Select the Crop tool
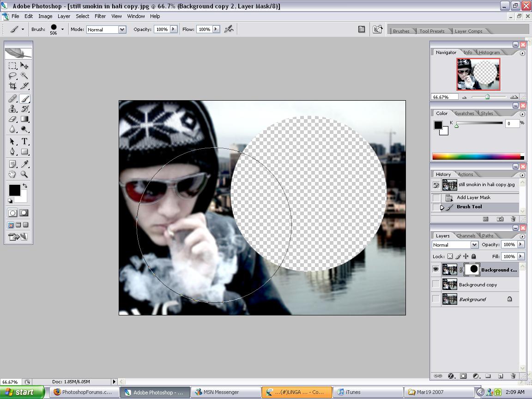The height and width of the screenshot is (399, 532). [13, 86]
